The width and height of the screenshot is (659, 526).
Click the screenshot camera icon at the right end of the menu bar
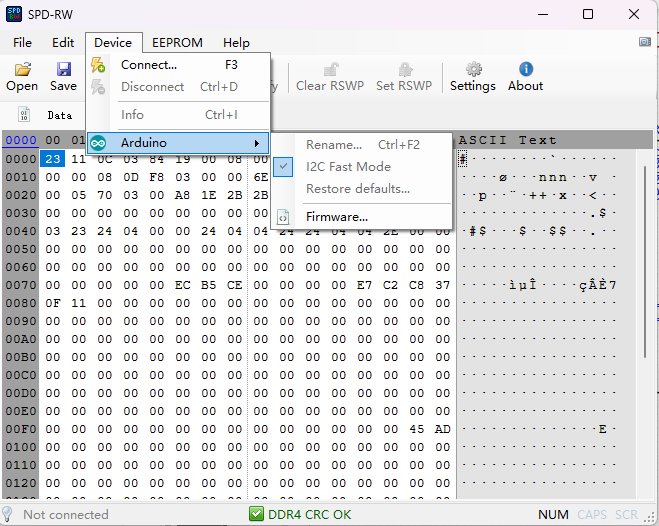pyautogui.click(x=645, y=42)
